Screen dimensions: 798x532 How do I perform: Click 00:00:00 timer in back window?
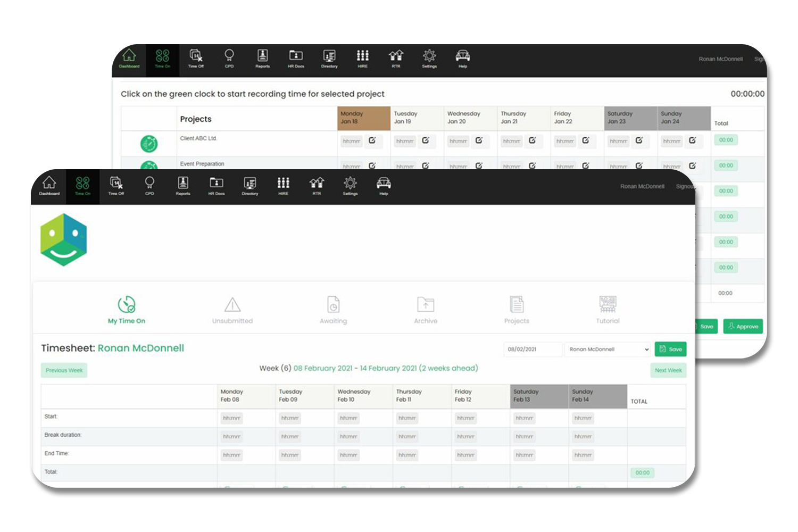tap(747, 94)
